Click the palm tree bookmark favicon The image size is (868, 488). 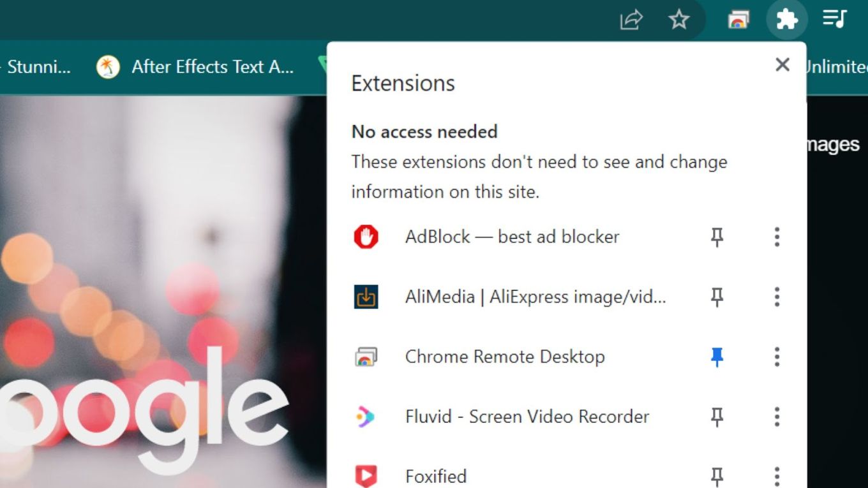tap(108, 67)
